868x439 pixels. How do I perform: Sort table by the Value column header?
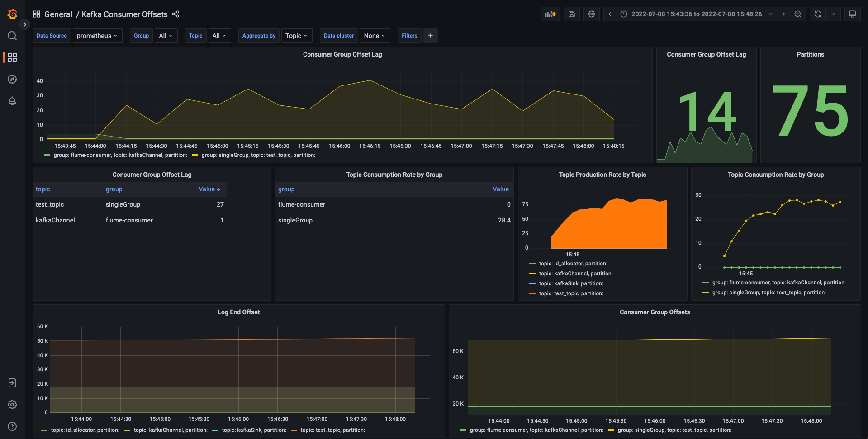click(209, 189)
